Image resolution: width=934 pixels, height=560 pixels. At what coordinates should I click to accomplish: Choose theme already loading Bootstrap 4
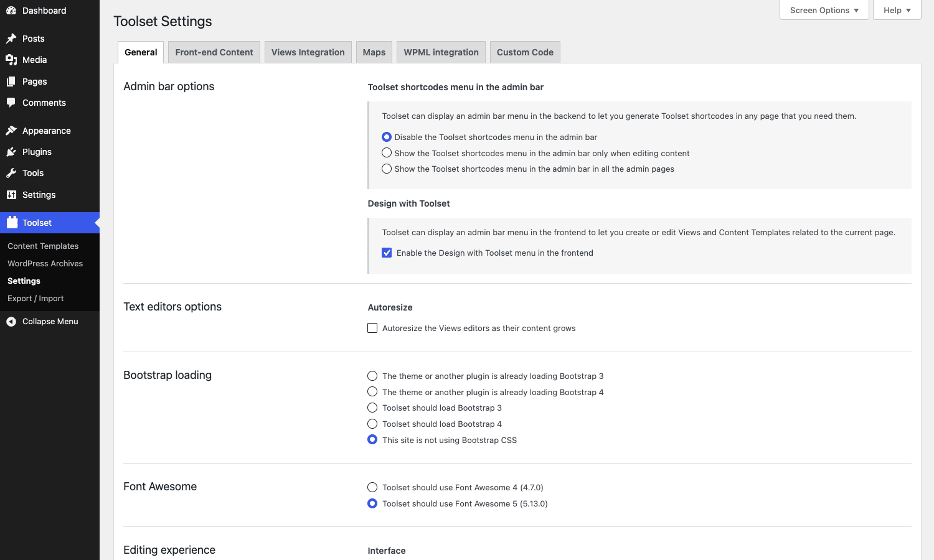(372, 392)
